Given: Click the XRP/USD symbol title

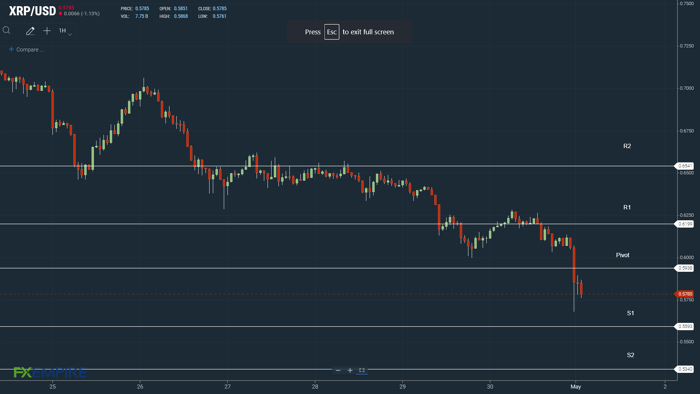Looking at the screenshot, I should coord(32,11).
